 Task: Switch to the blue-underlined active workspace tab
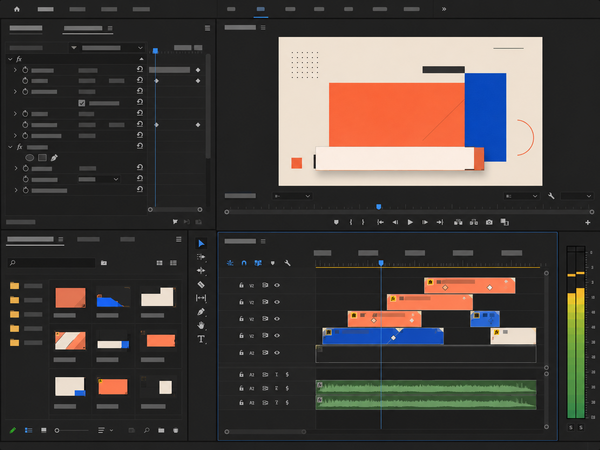pos(261,9)
